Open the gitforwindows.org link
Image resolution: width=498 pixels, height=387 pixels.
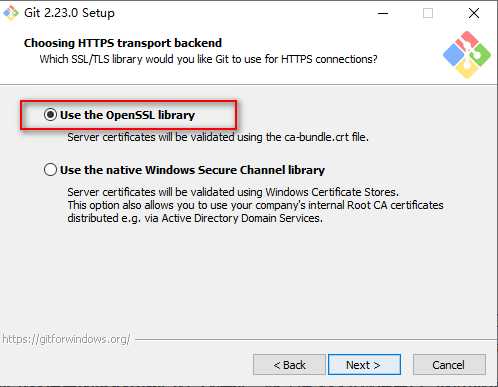click(x=66, y=339)
